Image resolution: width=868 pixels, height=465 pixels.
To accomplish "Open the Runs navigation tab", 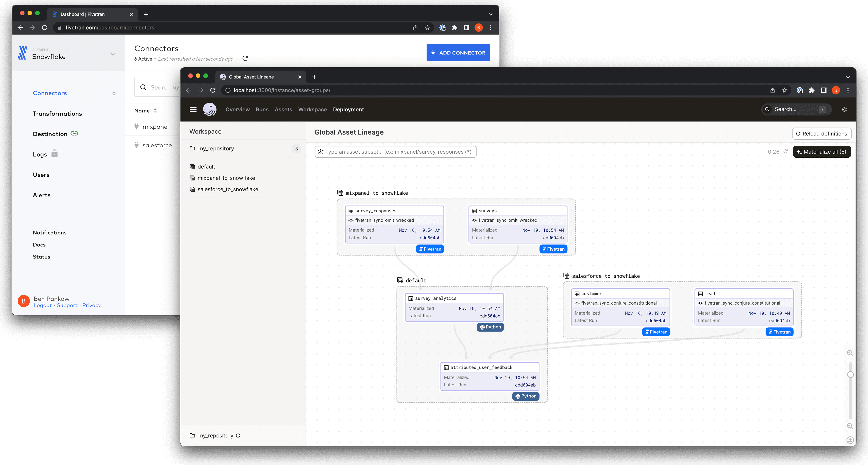I will [x=262, y=109].
